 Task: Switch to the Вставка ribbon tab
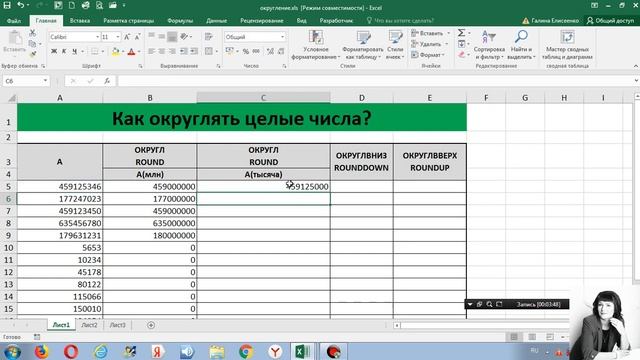[80, 20]
